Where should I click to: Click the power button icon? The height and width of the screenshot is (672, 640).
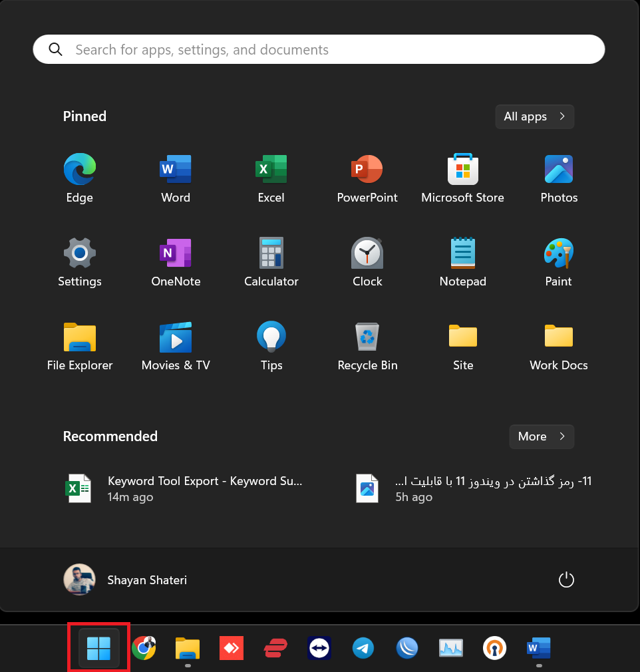(x=566, y=580)
